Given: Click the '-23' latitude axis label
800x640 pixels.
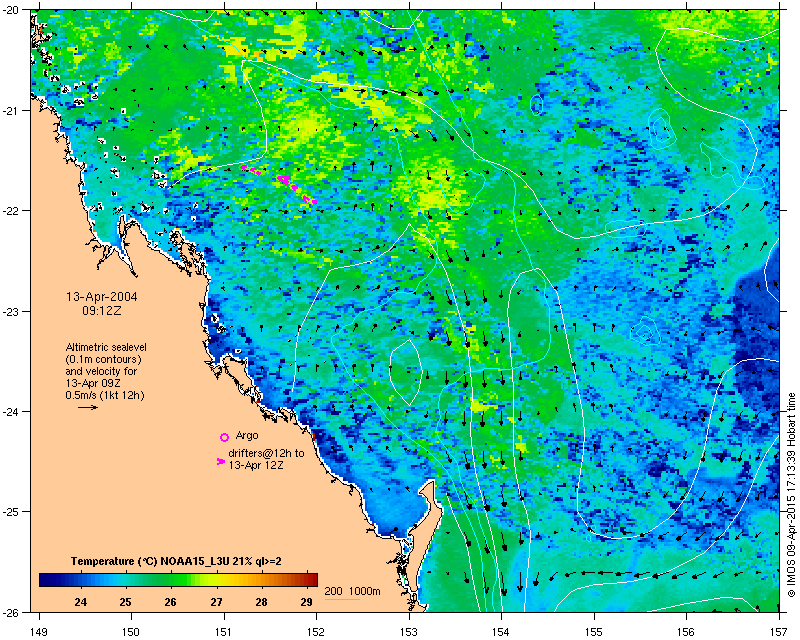Looking at the screenshot, I should click(x=11, y=311).
